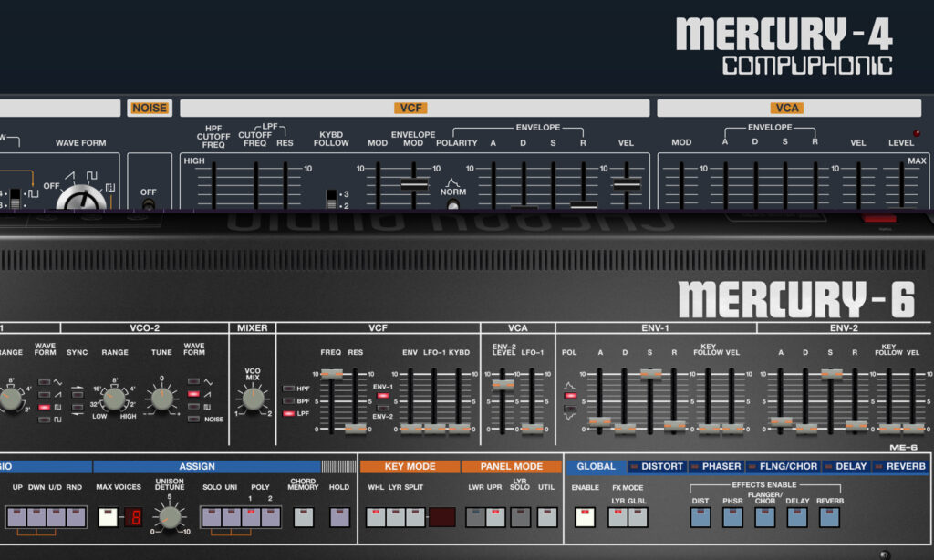Select the noise waveform in VCO-2
The height and width of the screenshot is (560, 934).
tap(193, 419)
